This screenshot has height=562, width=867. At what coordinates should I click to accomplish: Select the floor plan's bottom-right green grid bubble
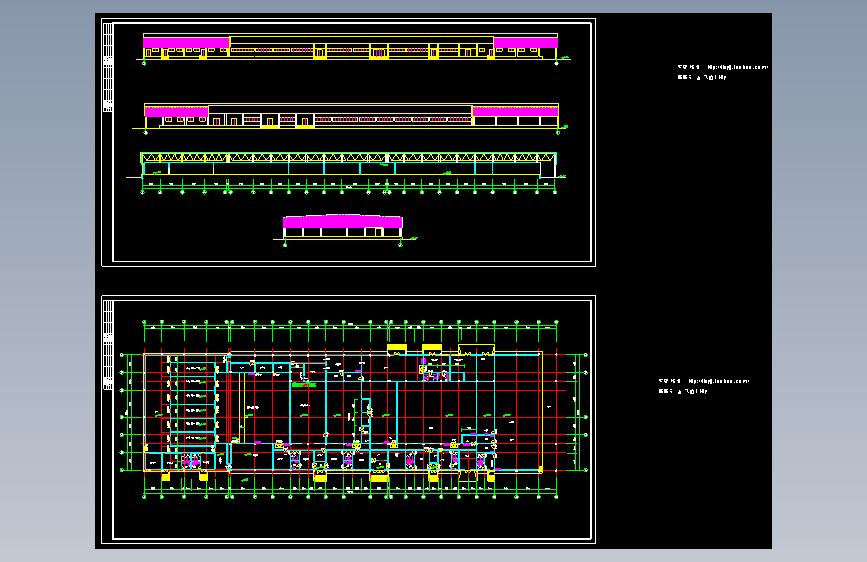coord(556,497)
